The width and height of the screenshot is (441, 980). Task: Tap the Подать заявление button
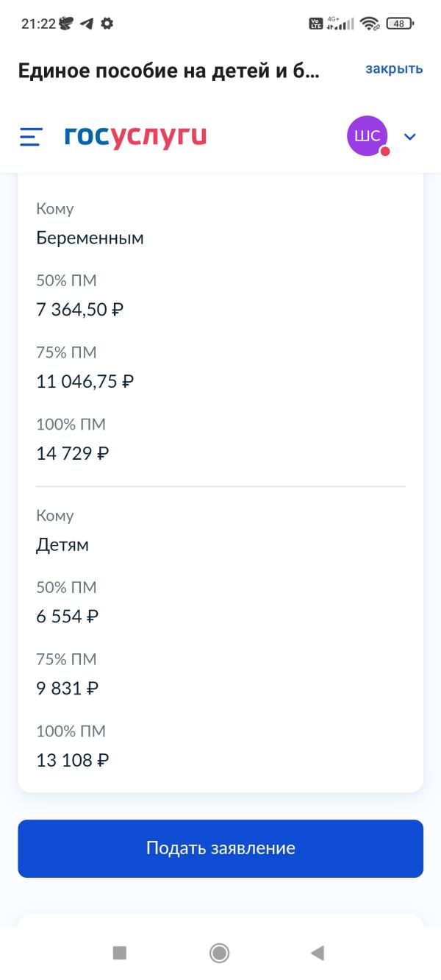pos(220,848)
